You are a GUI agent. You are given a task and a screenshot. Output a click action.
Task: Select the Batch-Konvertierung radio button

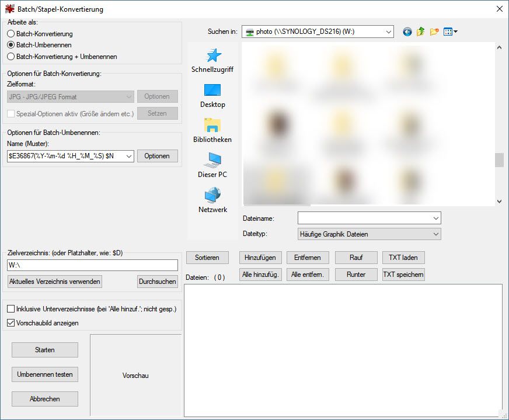(11, 34)
